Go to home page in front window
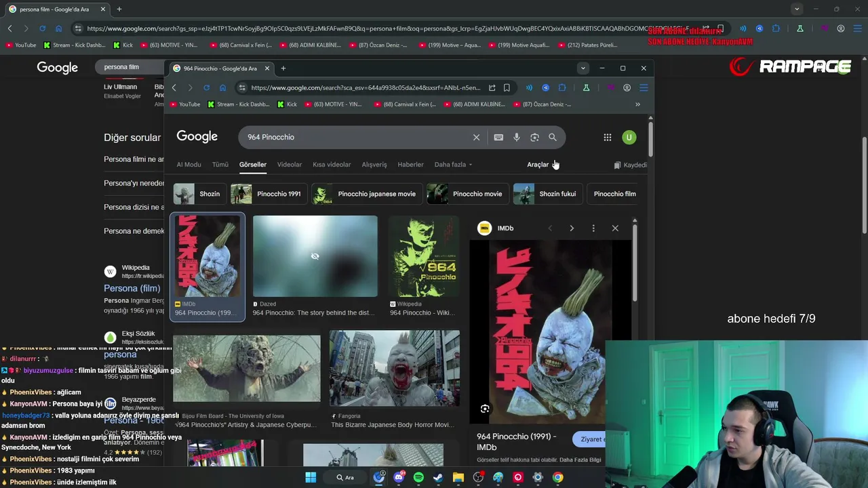Viewport: 868px width, 488px height. (x=222, y=87)
